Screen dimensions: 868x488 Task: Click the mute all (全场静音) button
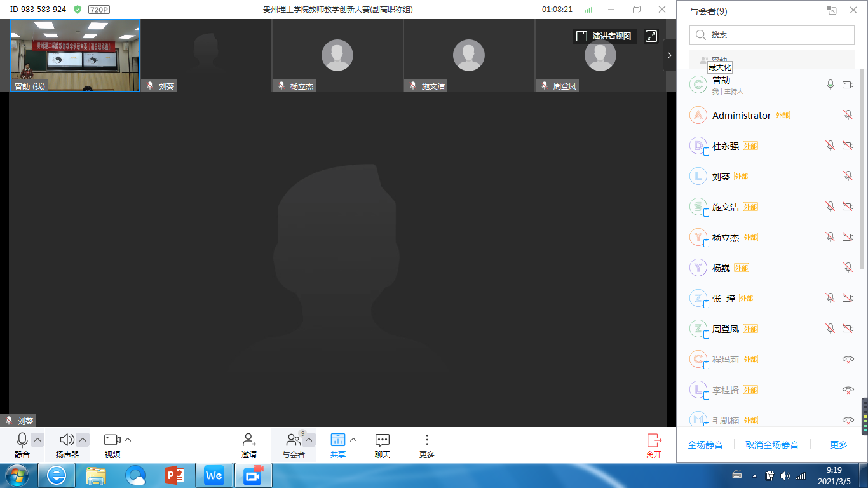[705, 445]
